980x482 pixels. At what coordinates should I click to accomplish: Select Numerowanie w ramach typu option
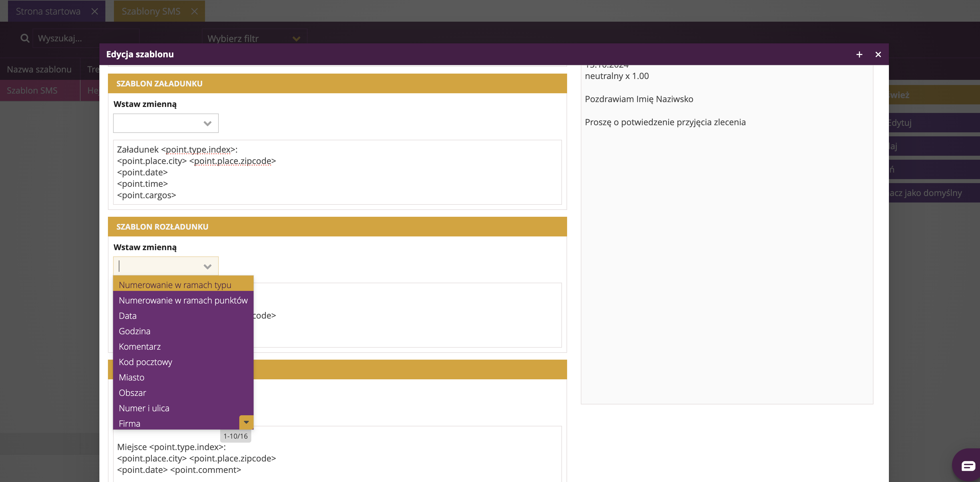175,285
